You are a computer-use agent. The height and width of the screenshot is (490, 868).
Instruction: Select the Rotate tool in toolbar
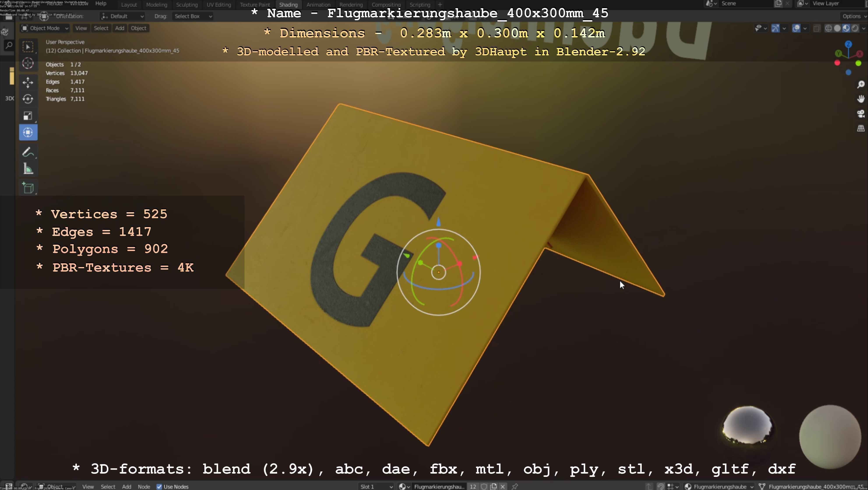(28, 99)
